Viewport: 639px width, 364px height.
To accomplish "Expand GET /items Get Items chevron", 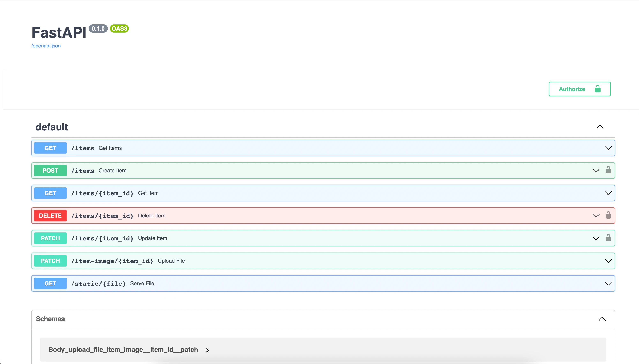I will (x=608, y=148).
